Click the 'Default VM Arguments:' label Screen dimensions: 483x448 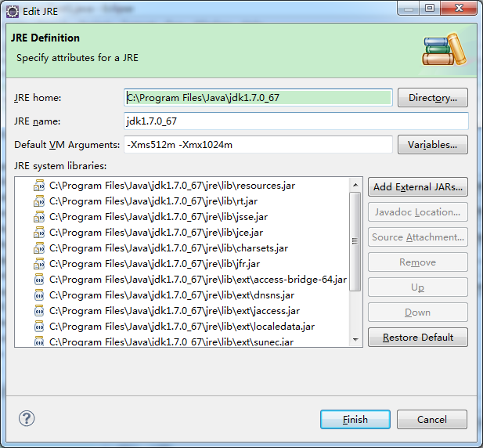(67, 145)
